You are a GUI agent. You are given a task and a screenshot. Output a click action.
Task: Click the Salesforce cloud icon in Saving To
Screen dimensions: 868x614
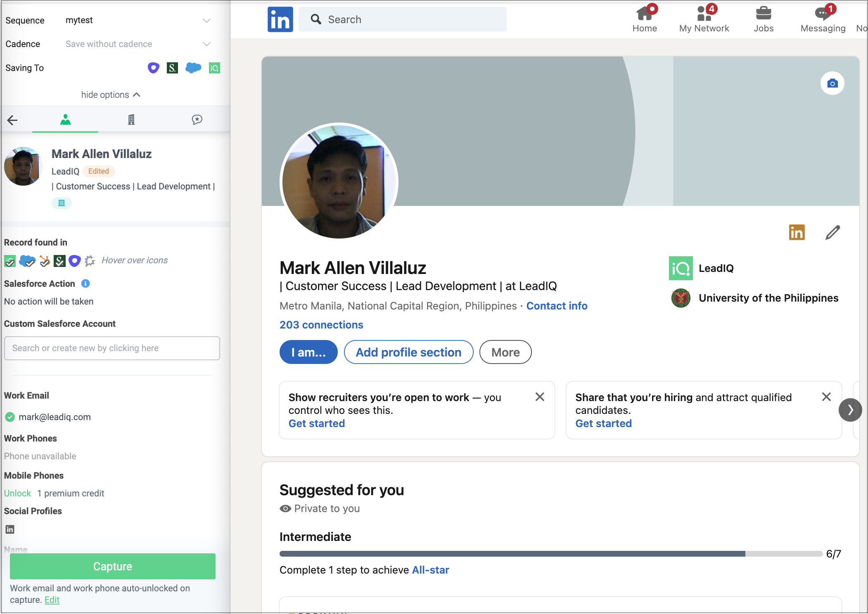point(193,68)
